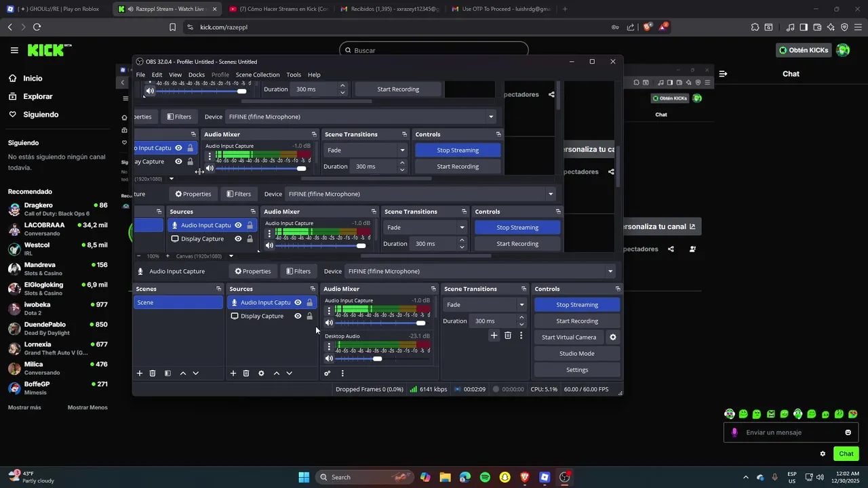The image size is (868, 488).
Task: Float the Controls dock icon
Action: pos(617,289)
